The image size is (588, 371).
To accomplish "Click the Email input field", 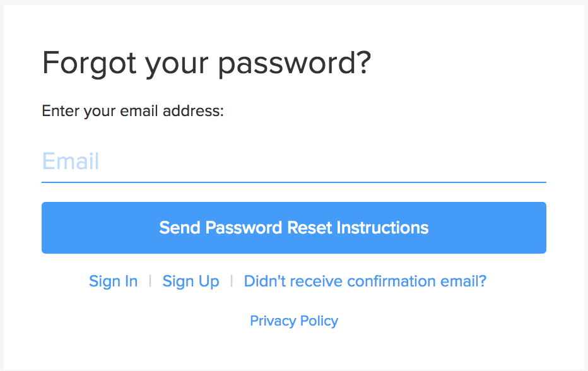I will (x=293, y=162).
